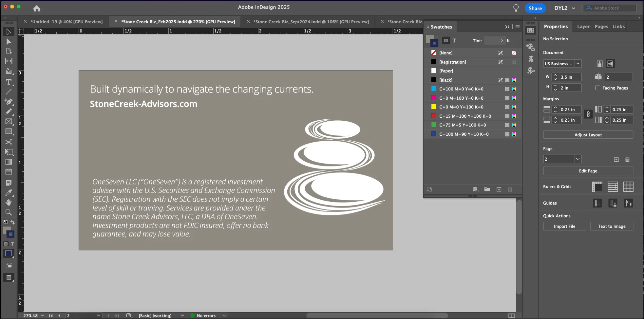The height and width of the screenshot is (319, 644).
Task: Select the Eyedropper tool
Action: 9,192
